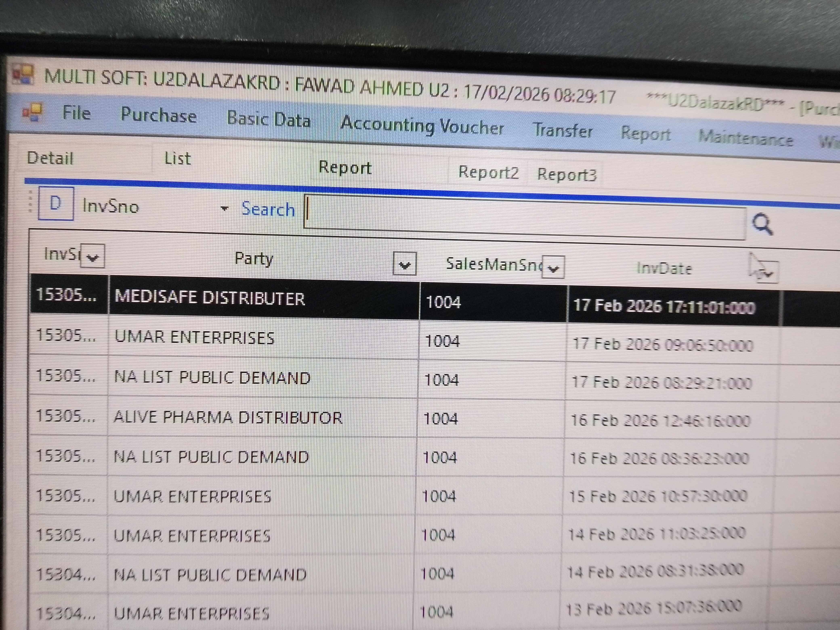Click the Multi Soft title bar icon

24,74
